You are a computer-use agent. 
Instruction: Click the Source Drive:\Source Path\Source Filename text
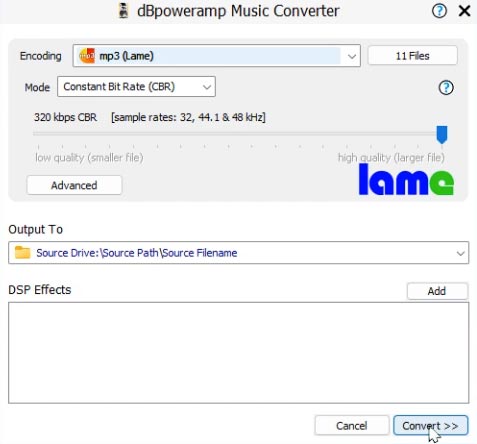coord(137,253)
